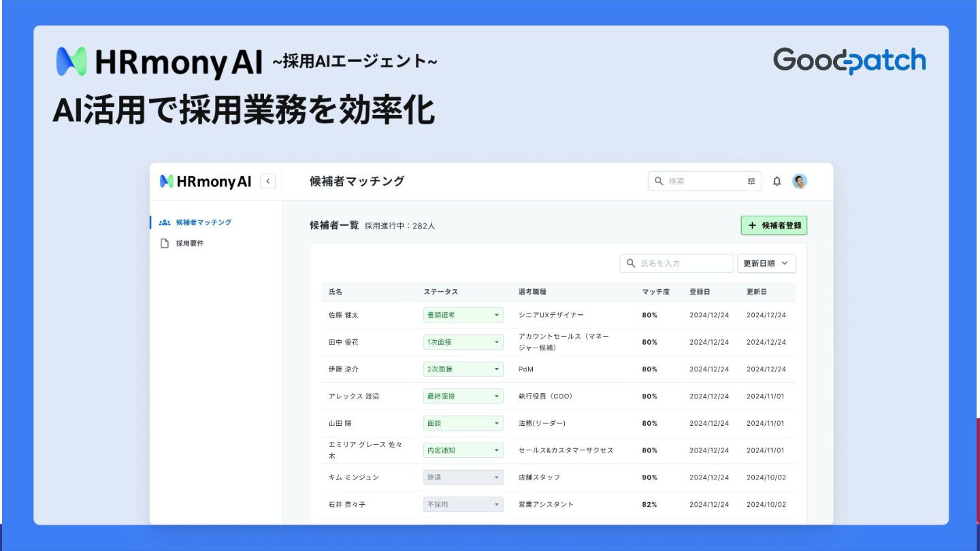Open search filter options icon

click(751, 181)
